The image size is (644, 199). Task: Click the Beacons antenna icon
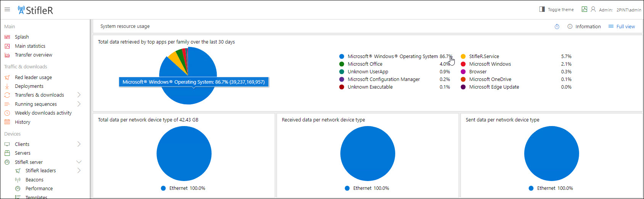point(18,180)
